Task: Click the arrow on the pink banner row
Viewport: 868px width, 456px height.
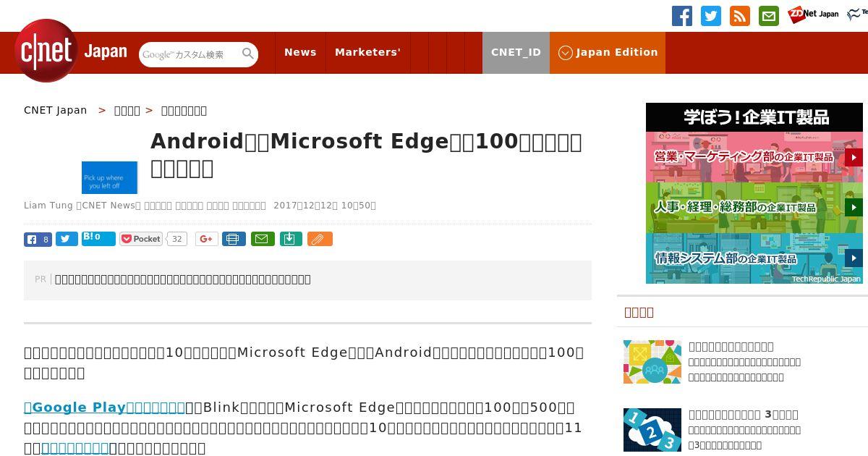Action: (854, 157)
